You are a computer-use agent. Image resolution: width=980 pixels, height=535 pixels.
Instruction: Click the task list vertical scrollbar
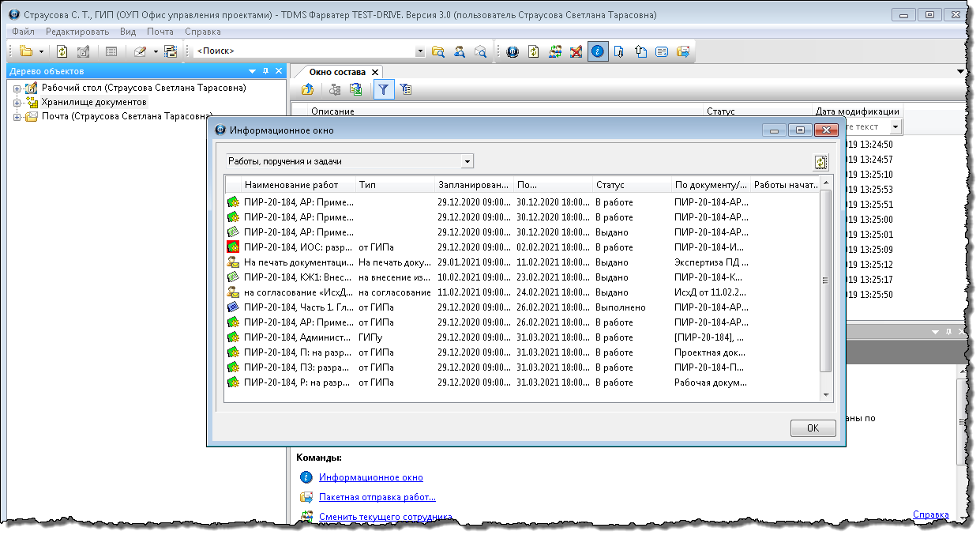point(826,284)
